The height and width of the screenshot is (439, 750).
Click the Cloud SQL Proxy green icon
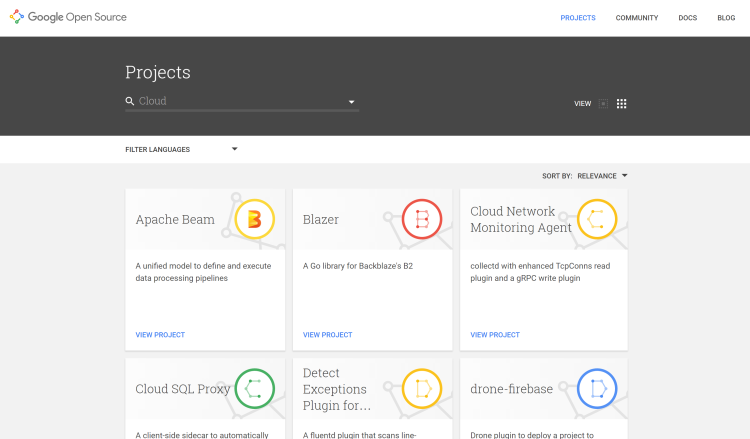(x=254, y=388)
